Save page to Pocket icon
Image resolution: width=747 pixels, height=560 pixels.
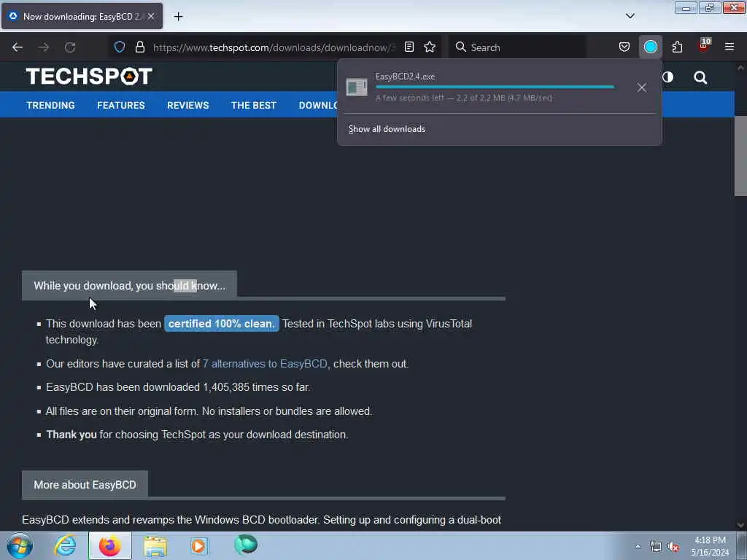[x=624, y=47]
